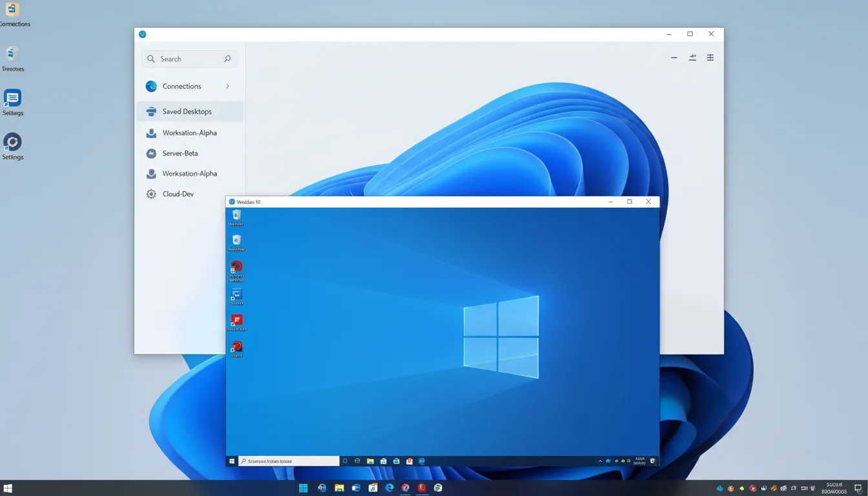The height and width of the screenshot is (496, 868).
Task: Launch the red browser shortcut on the remote desktop
Action: [236, 267]
